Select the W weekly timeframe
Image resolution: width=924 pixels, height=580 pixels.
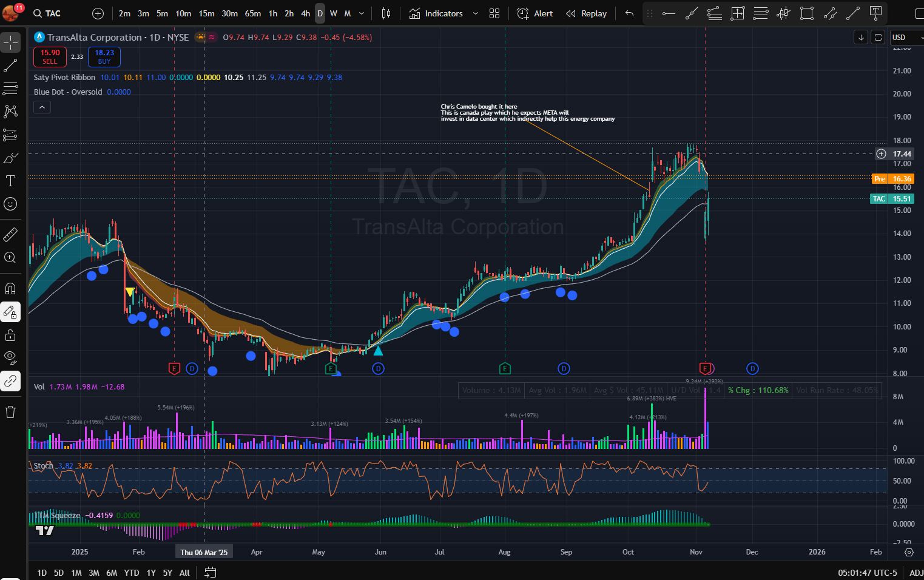click(334, 13)
